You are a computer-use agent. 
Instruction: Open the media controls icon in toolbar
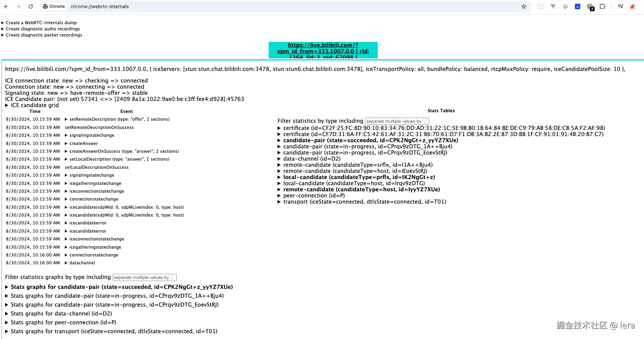pos(620,6)
